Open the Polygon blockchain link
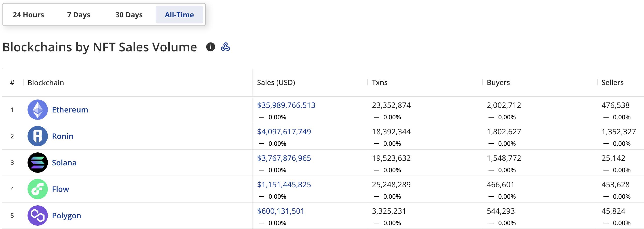Image resolution: width=644 pixels, height=229 pixels. point(66,216)
